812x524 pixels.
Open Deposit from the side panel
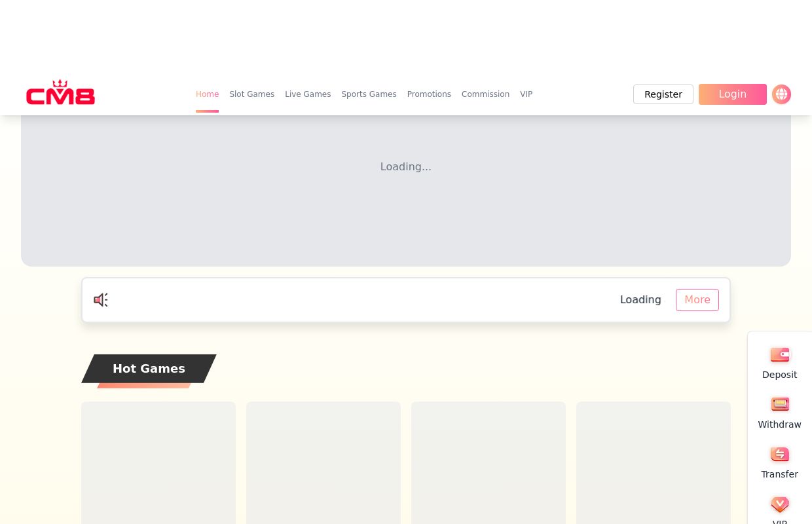(x=779, y=363)
